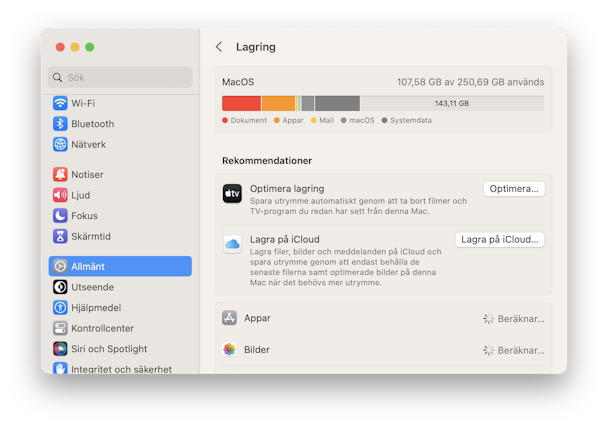Click the 107,58 GB av 250,69 GB text
The width and height of the screenshot is (608, 428).
[470, 82]
